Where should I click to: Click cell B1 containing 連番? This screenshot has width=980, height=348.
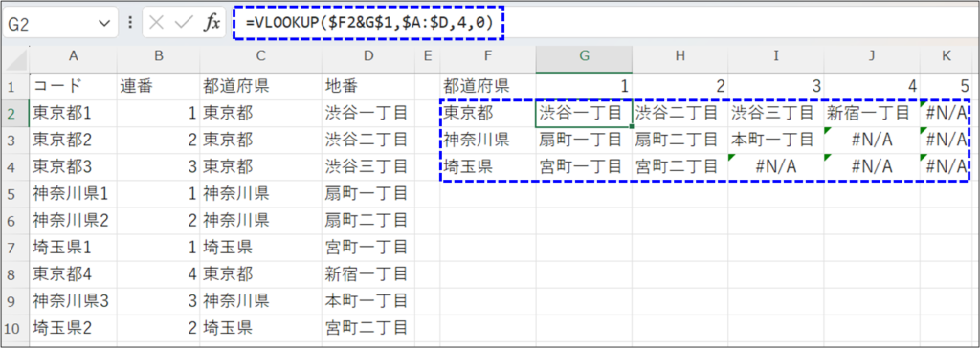[158, 86]
